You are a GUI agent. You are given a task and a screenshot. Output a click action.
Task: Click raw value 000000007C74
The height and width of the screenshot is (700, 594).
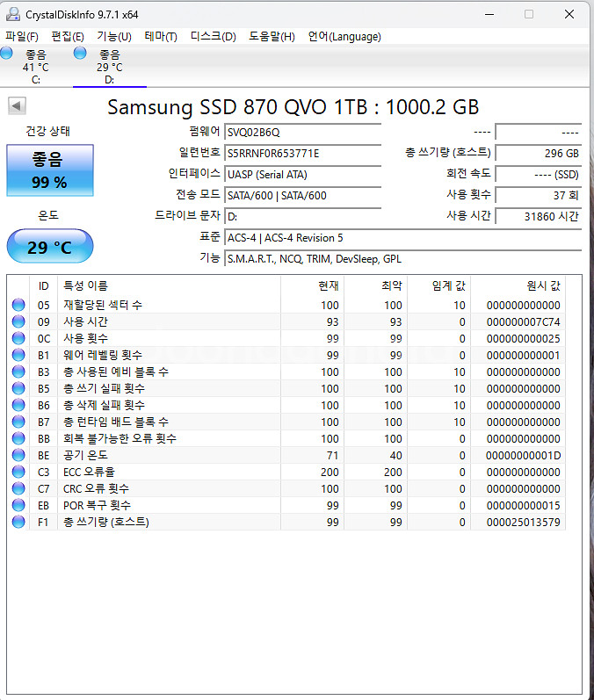point(524,321)
